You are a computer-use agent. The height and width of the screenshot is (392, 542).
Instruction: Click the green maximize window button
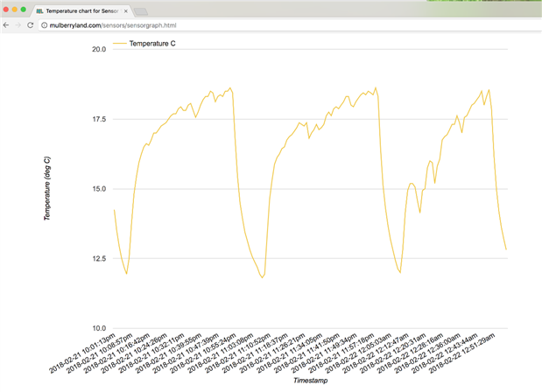tap(23, 10)
